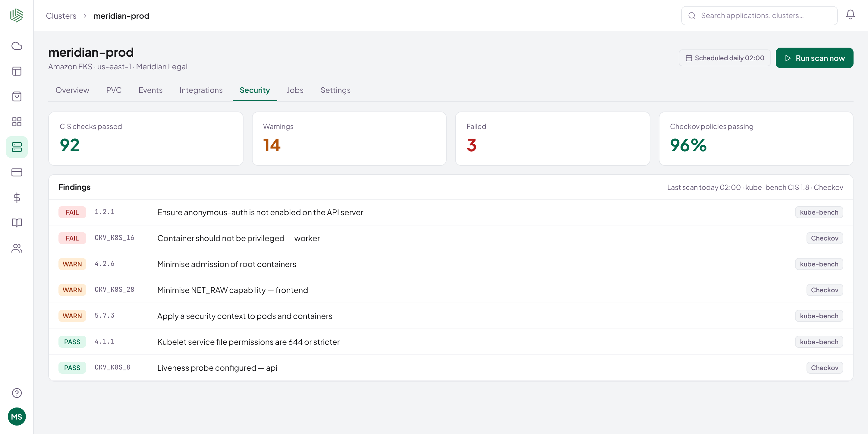The height and width of the screenshot is (434, 868).
Task: Open the 'Container should not be privileged' finding
Action: 451,238
